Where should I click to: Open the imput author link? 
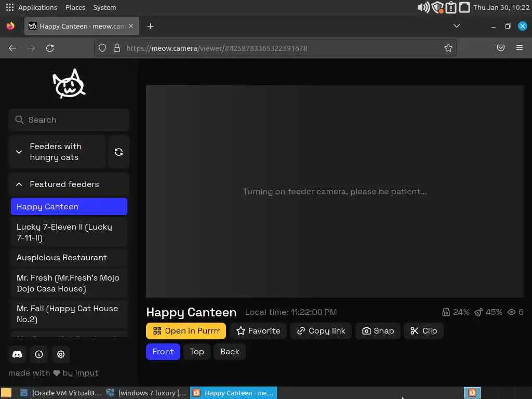pos(87,373)
